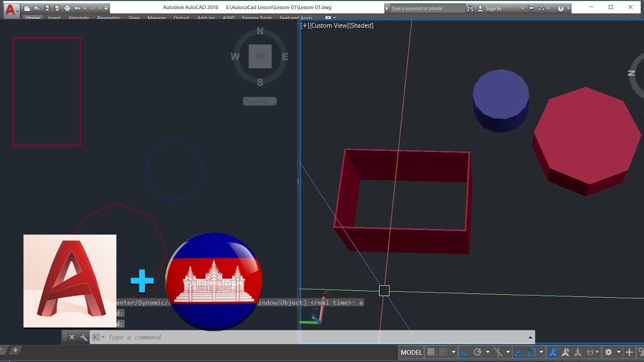
Task: Click the Open file folder icon
Action: (x=37, y=8)
